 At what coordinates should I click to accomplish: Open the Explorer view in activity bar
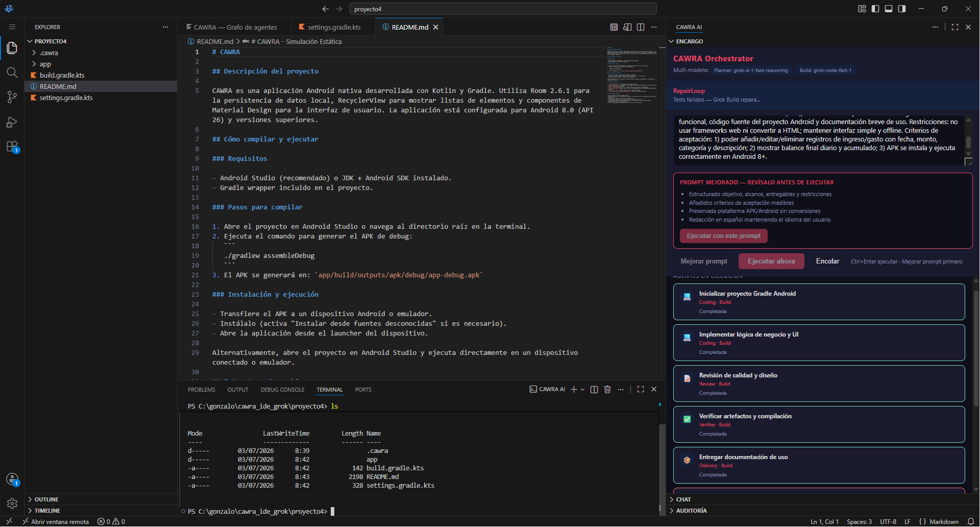pos(12,48)
